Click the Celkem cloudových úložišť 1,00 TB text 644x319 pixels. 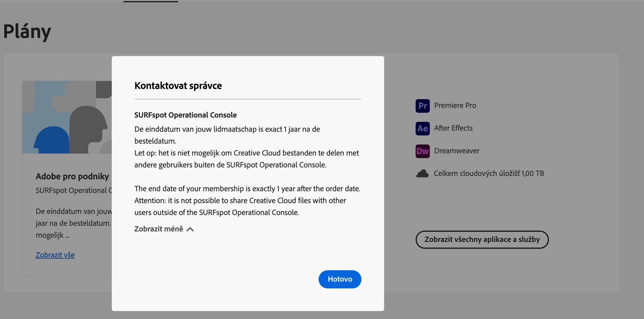point(489,173)
